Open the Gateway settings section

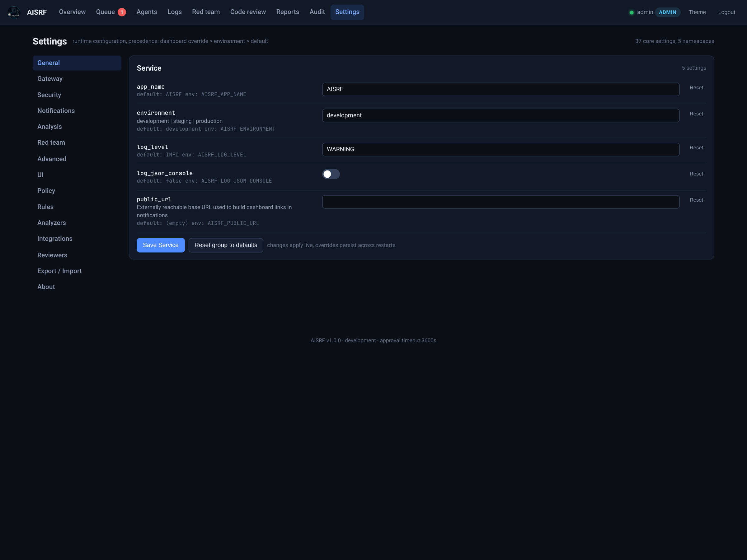pos(77,79)
